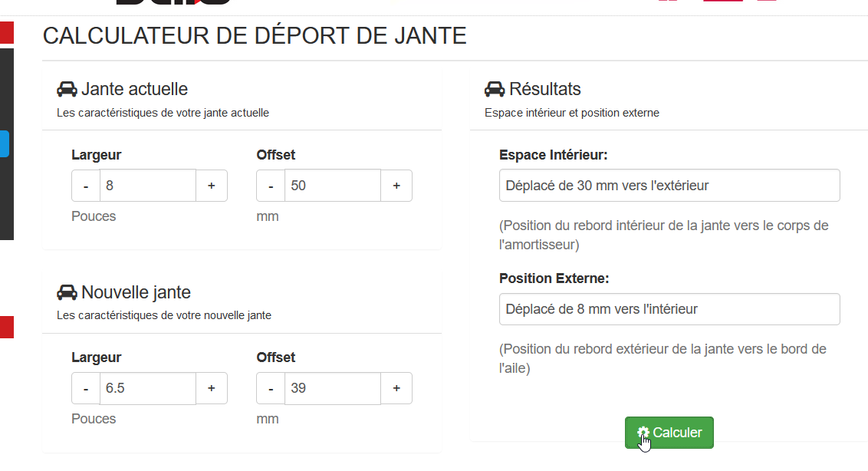Click the mm unit under current rim Offset
This screenshot has height=471, width=868.
point(268,216)
